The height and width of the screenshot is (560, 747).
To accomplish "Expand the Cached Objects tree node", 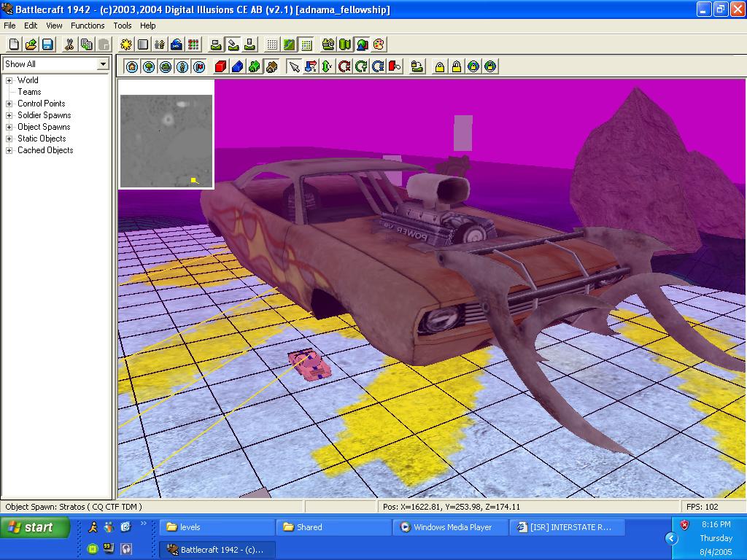I will (9, 150).
